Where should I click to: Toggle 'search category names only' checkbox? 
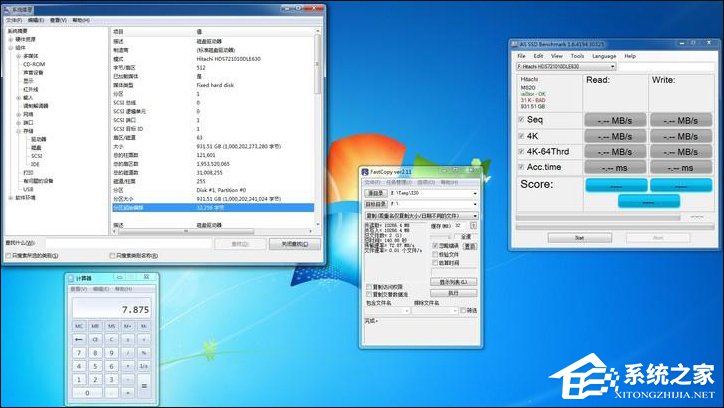point(112,255)
